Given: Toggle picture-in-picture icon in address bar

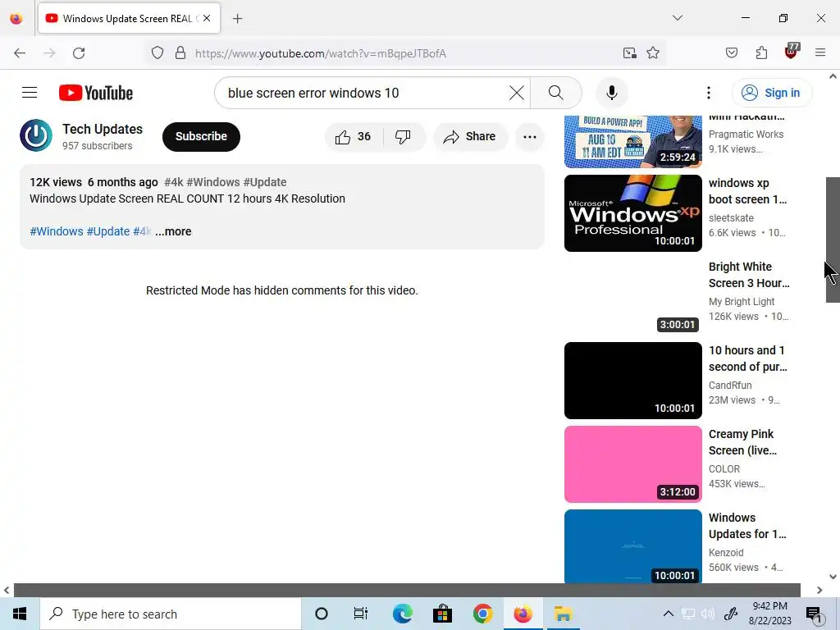Looking at the screenshot, I should [x=629, y=52].
